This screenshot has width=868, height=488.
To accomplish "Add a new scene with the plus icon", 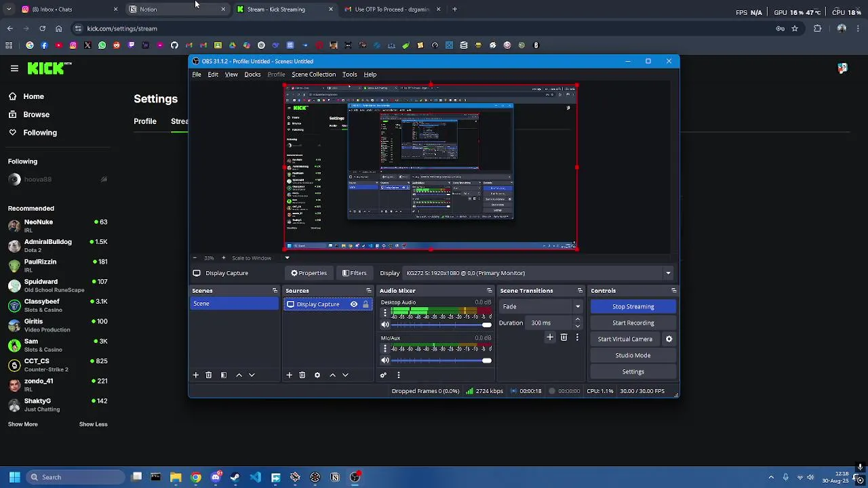I will point(195,375).
